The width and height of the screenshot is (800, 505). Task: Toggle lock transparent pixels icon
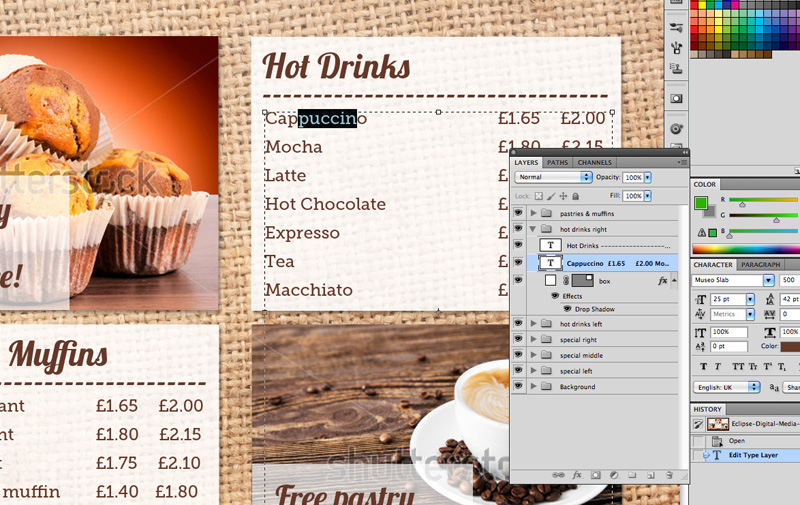pyautogui.click(x=539, y=196)
